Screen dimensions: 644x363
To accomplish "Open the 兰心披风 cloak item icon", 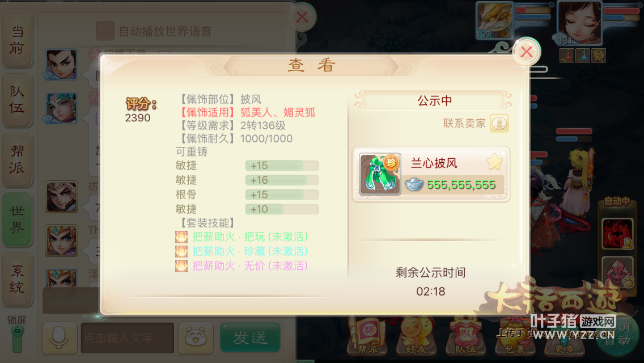I will (x=380, y=174).
